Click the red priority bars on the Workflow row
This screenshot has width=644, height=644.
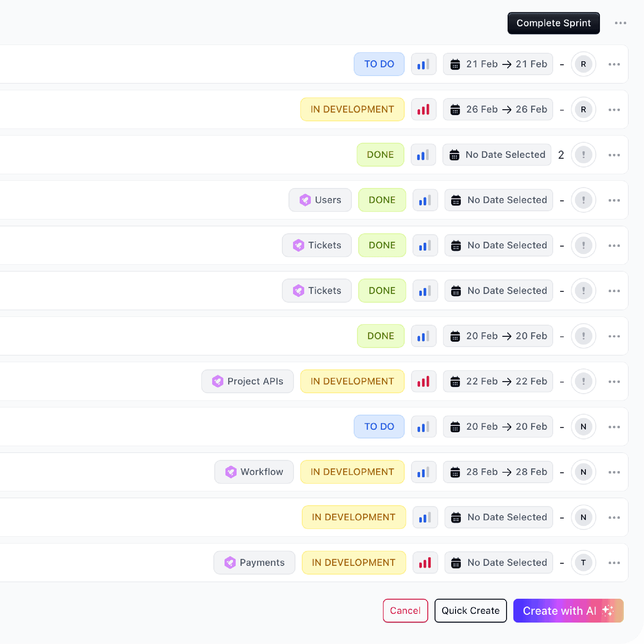[424, 472]
